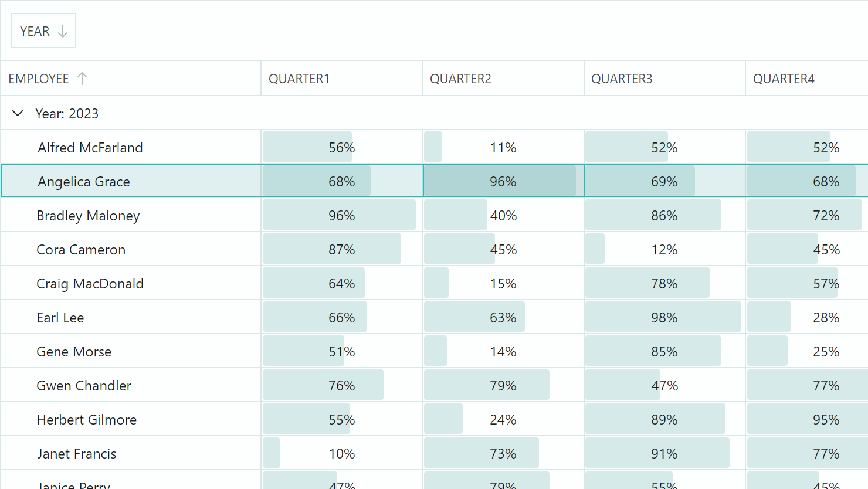The height and width of the screenshot is (489, 868).
Task: Click Herbert Gilmore's 95% Quarter4 cell
Action: click(826, 420)
